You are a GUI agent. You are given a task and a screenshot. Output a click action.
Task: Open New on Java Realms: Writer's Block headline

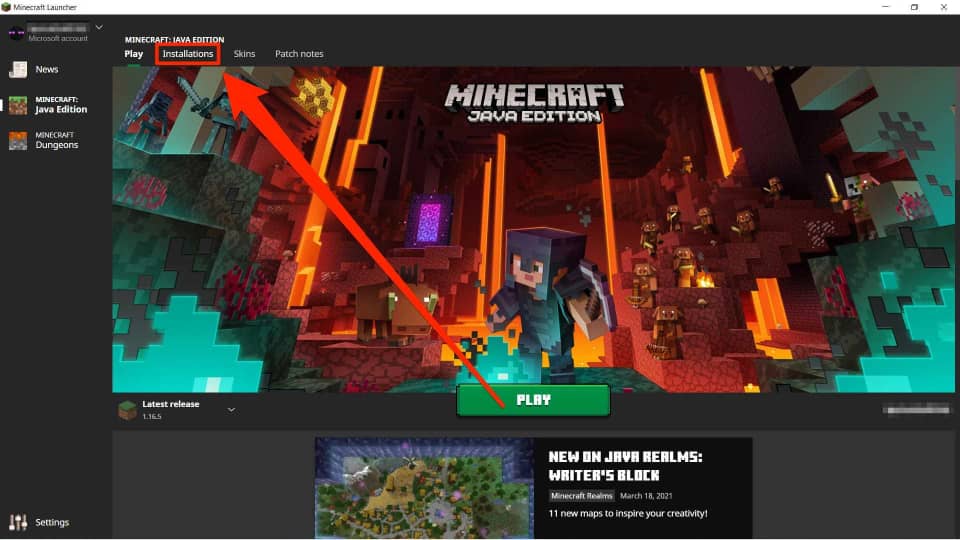tap(624, 466)
